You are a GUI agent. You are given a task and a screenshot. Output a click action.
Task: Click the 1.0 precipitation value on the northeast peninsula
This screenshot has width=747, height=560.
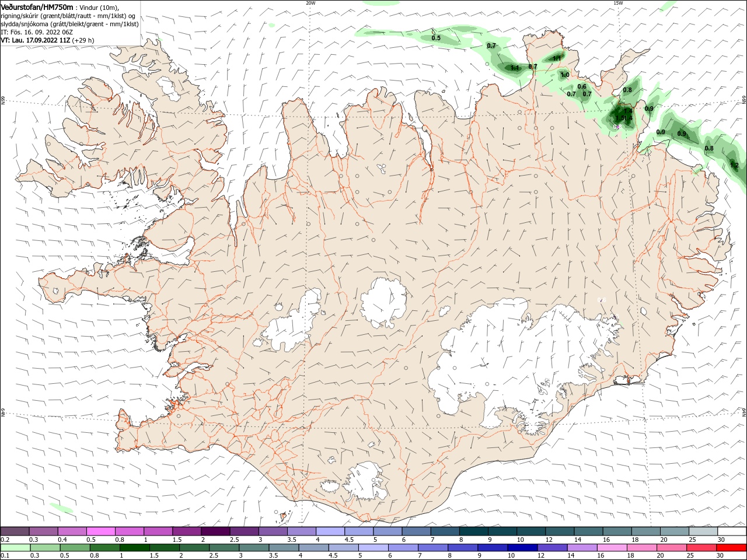click(x=565, y=75)
